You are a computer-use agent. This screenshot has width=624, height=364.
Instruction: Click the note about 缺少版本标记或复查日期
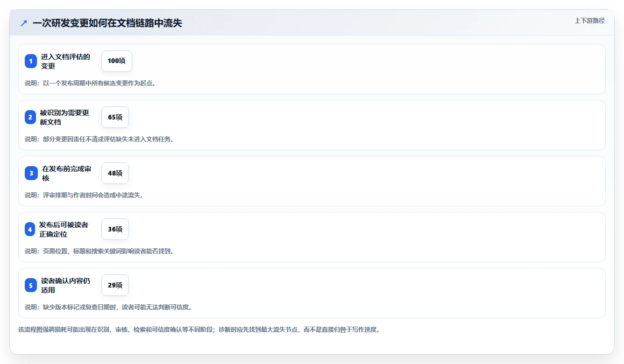[x=108, y=307]
